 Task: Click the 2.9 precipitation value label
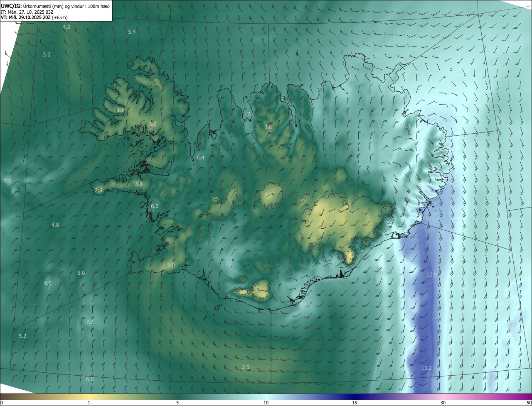(x=99, y=191)
